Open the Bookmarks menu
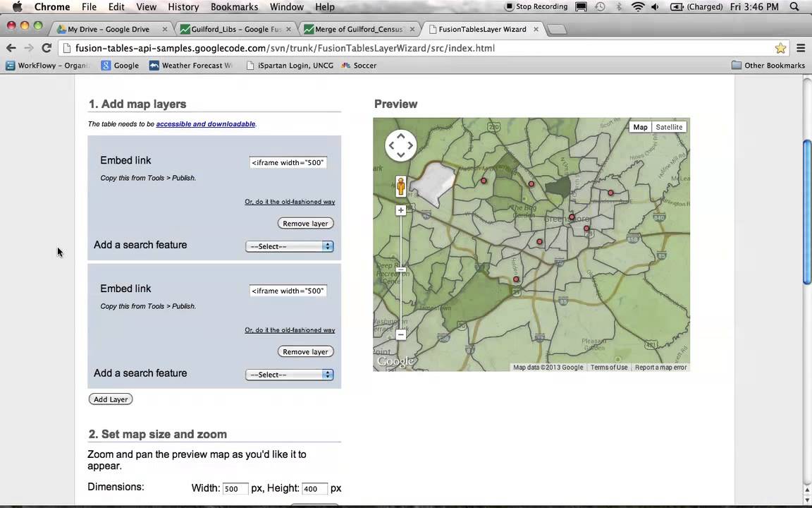Image resolution: width=812 pixels, height=508 pixels. [x=234, y=7]
